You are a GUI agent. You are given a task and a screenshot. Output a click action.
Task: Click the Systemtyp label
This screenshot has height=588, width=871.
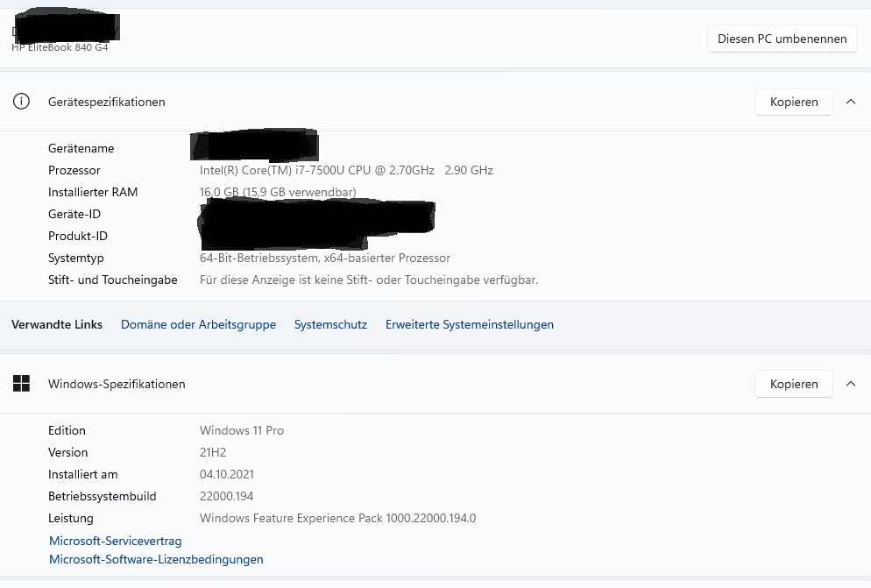pos(76,258)
